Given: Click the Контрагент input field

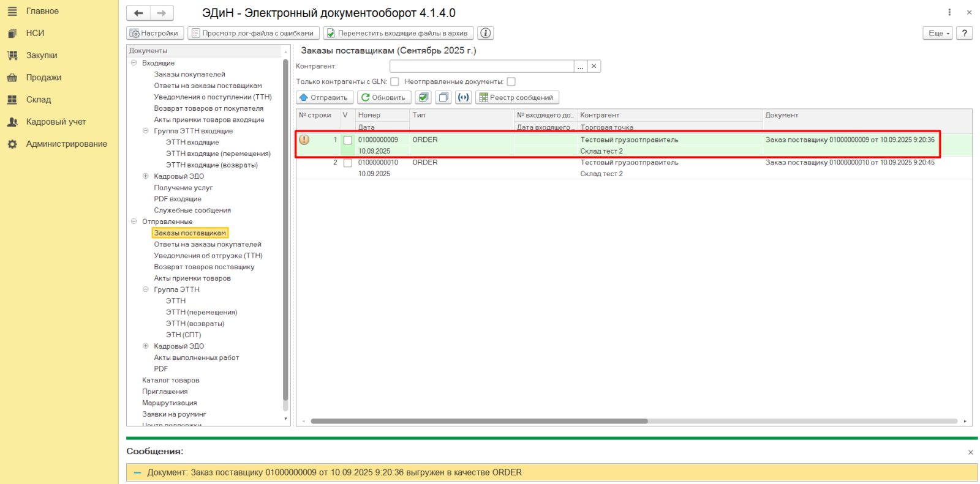Looking at the screenshot, I should (481, 66).
